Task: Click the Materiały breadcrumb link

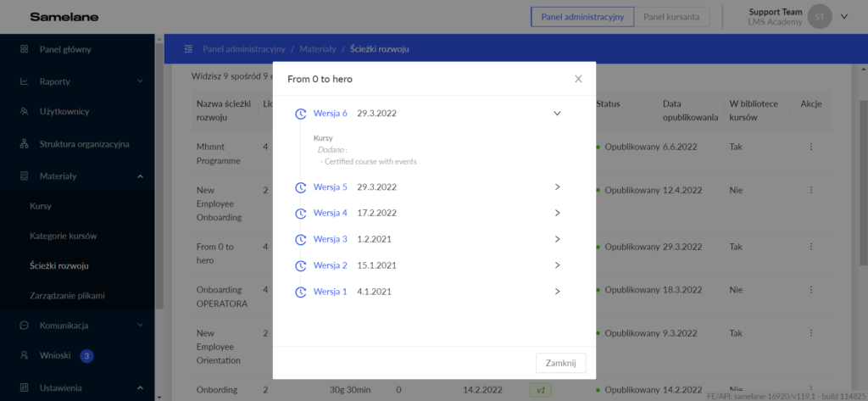Action: 318,49
